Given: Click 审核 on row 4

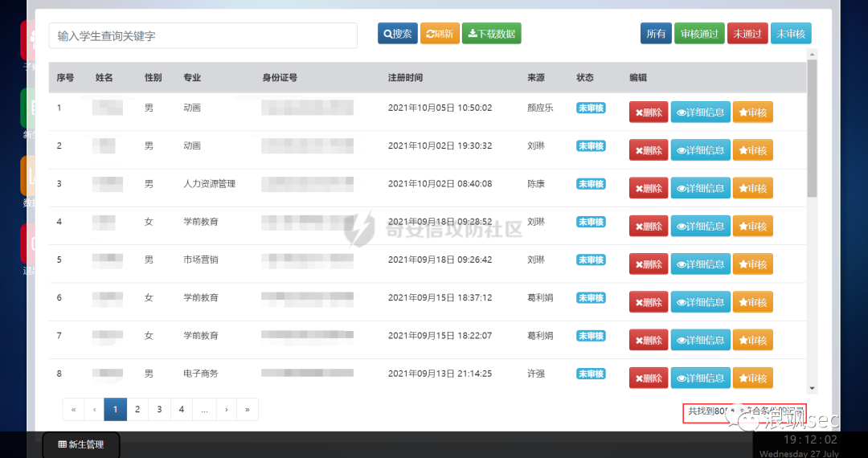Looking at the screenshot, I should (x=752, y=227).
